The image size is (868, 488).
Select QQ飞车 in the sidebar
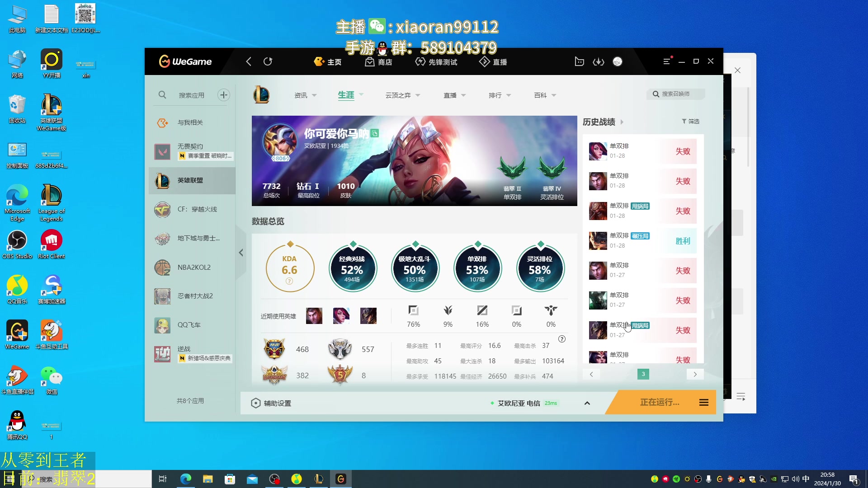[192, 325]
